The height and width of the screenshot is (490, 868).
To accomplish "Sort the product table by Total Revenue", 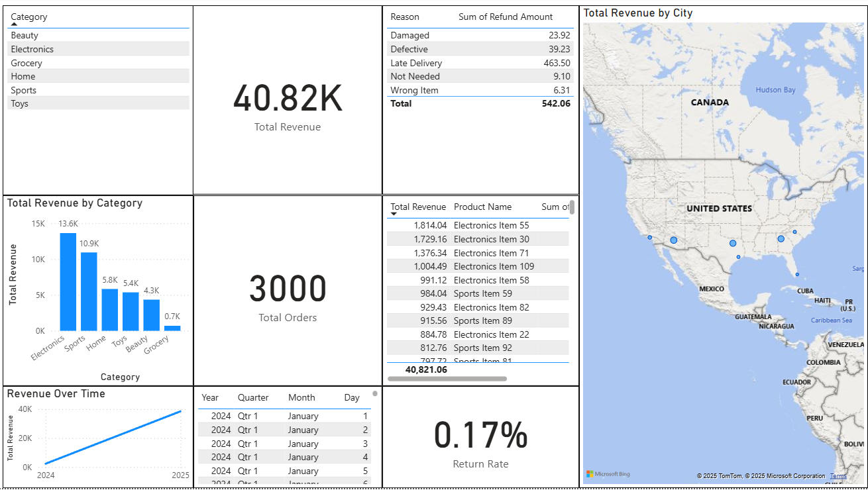I will (418, 207).
